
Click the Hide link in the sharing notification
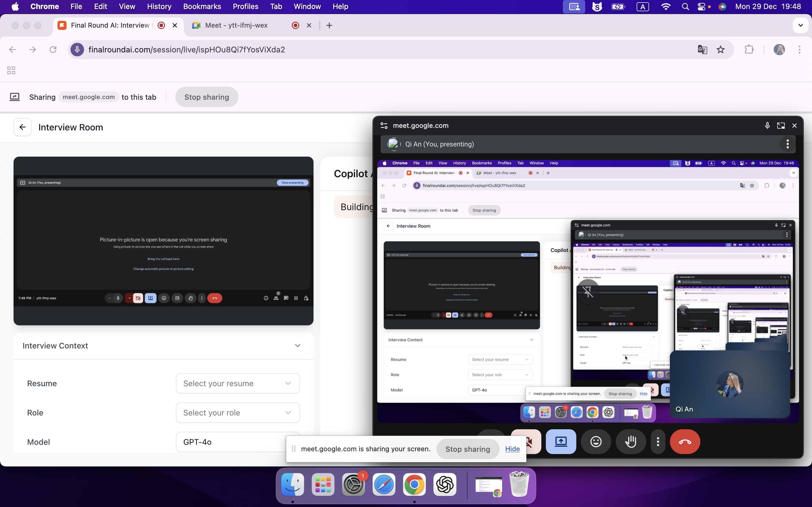tap(512, 449)
